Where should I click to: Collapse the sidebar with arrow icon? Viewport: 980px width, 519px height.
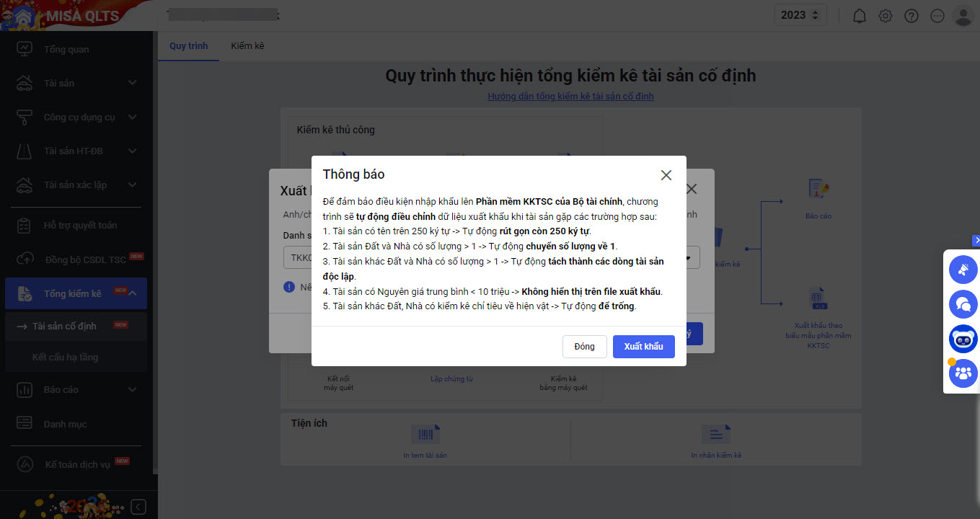click(138, 507)
